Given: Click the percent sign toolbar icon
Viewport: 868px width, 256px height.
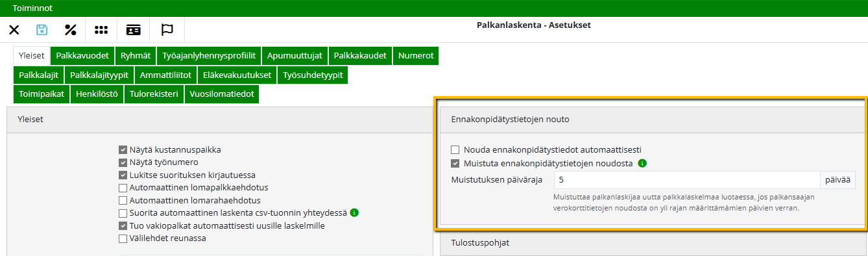Looking at the screenshot, I should [71, 30].
